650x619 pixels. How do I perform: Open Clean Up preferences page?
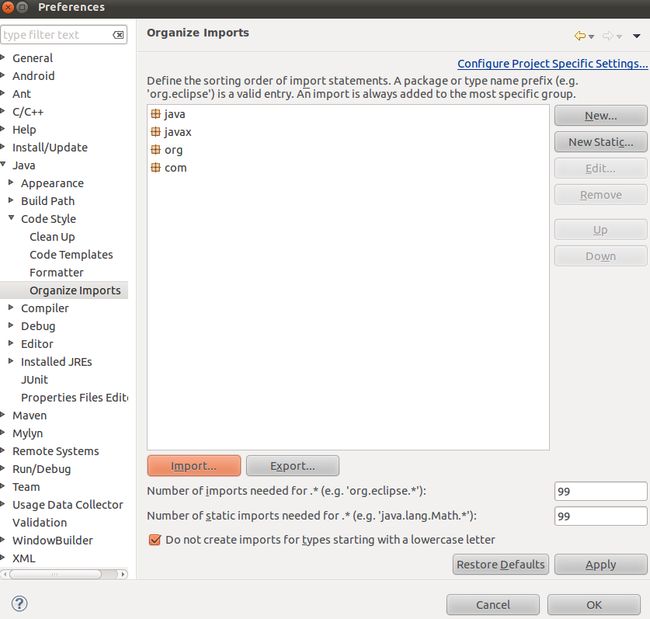click(x=52, y=237)
